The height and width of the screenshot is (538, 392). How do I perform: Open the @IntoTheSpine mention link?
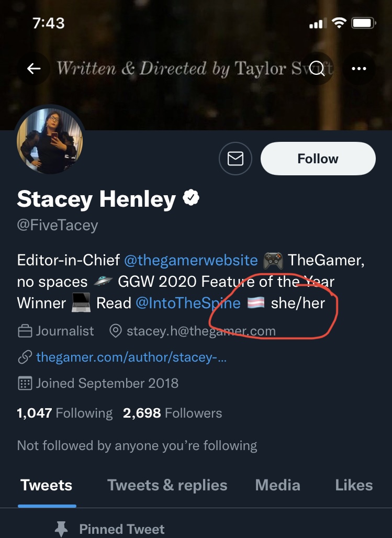coord(188,303)
